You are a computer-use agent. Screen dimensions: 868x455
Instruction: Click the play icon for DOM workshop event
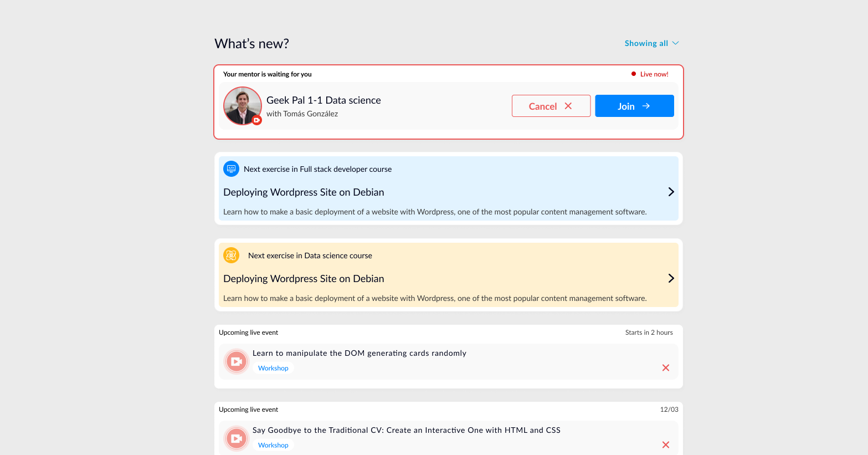tap(237, 361)
